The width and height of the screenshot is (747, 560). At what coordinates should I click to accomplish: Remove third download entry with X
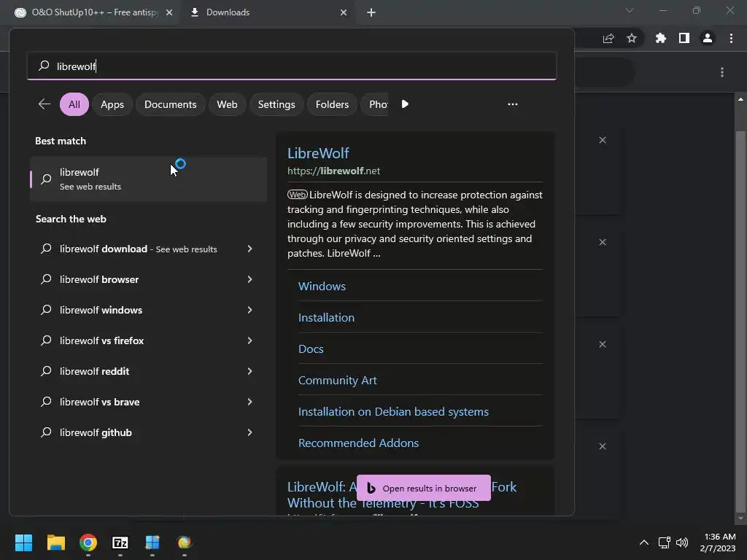pos(603,344)
